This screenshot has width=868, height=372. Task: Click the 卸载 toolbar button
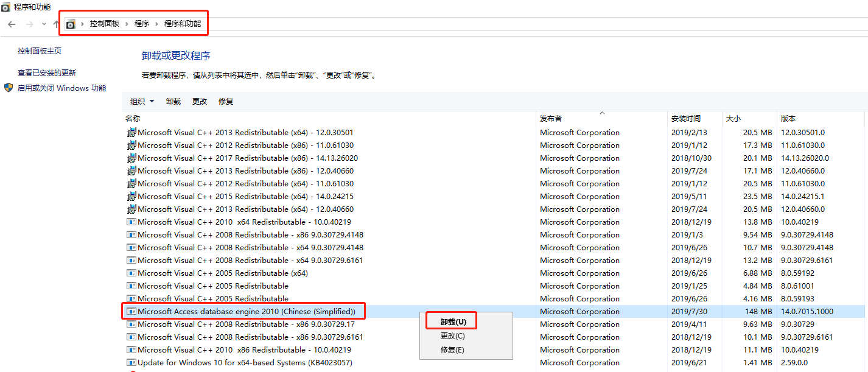point(173,102)
